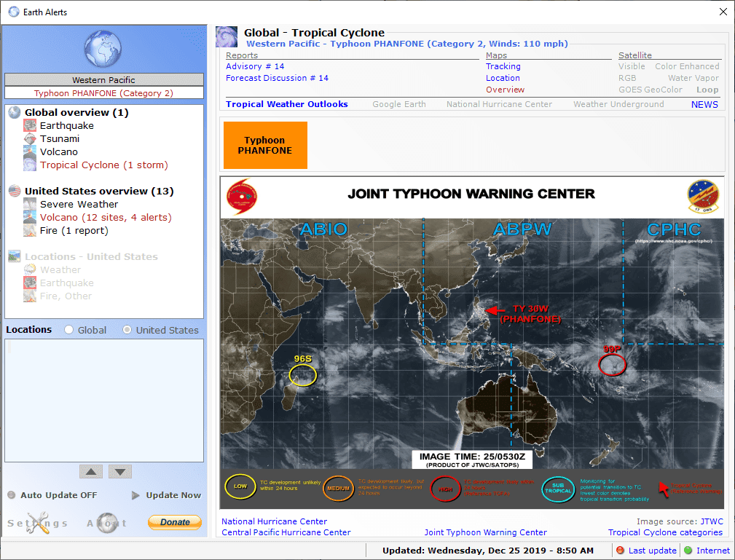Click the 'Updated: Wednesday, Dec 25 2019' status

[x=487, y=551]
